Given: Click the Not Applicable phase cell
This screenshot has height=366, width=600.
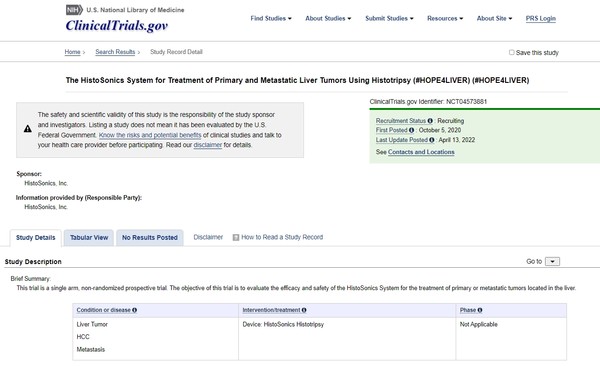Looking at the screenshot, I should [479, 324].
